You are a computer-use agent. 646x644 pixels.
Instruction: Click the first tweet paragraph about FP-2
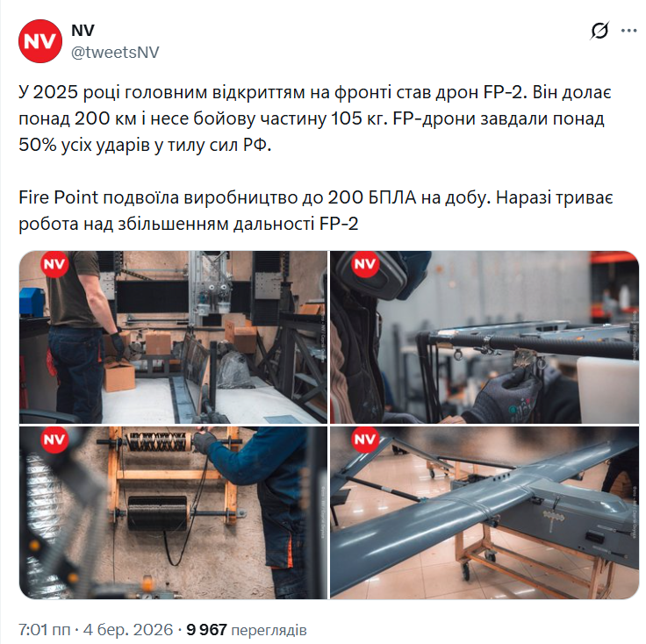[x=315, y=118]
